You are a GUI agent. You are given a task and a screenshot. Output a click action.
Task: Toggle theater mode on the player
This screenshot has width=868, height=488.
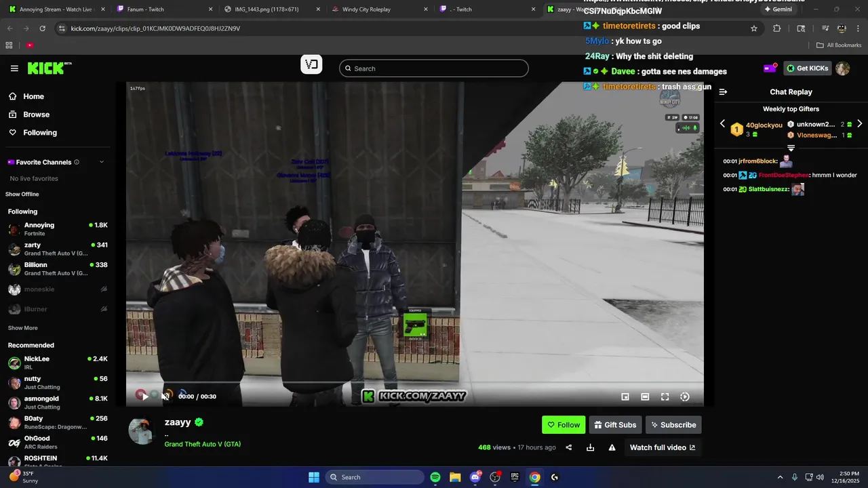click(x=645, y=396)
